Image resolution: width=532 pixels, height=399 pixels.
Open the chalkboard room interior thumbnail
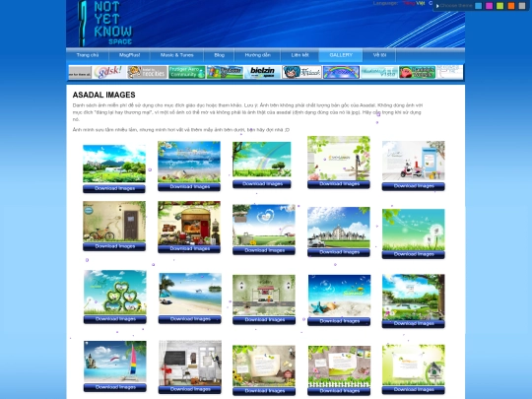190,363
